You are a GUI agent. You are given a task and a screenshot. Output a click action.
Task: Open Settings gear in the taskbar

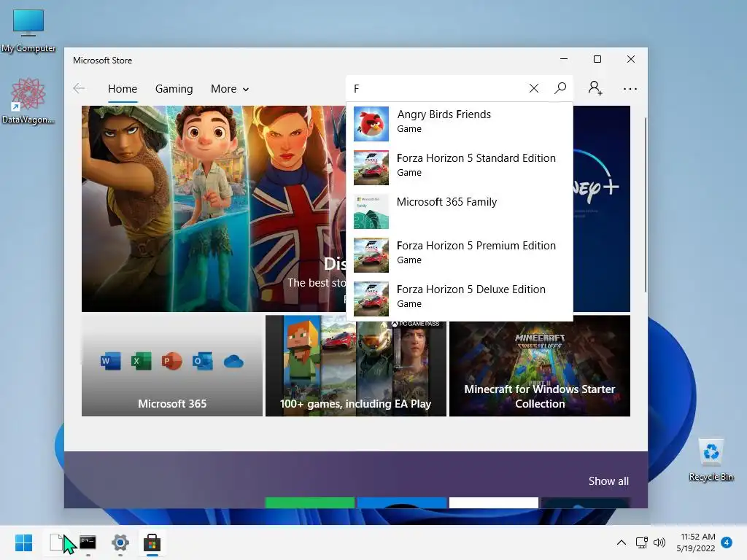coord(120,542)
